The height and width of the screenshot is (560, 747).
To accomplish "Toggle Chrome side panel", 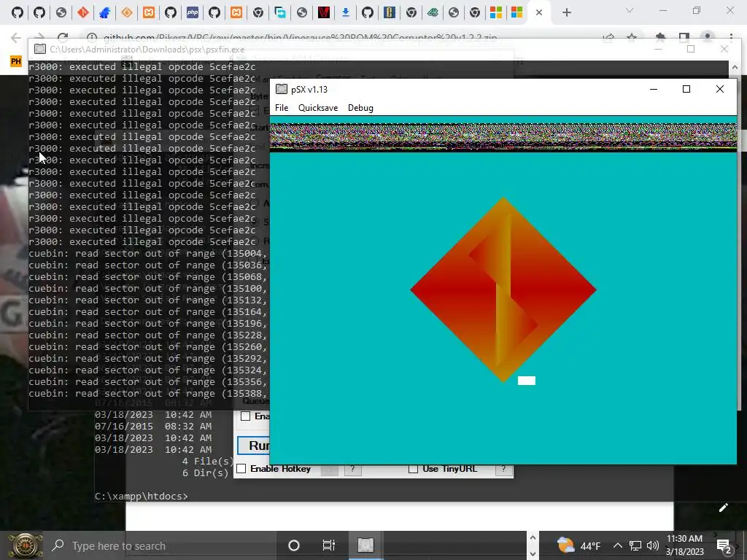I will point(684,38).
